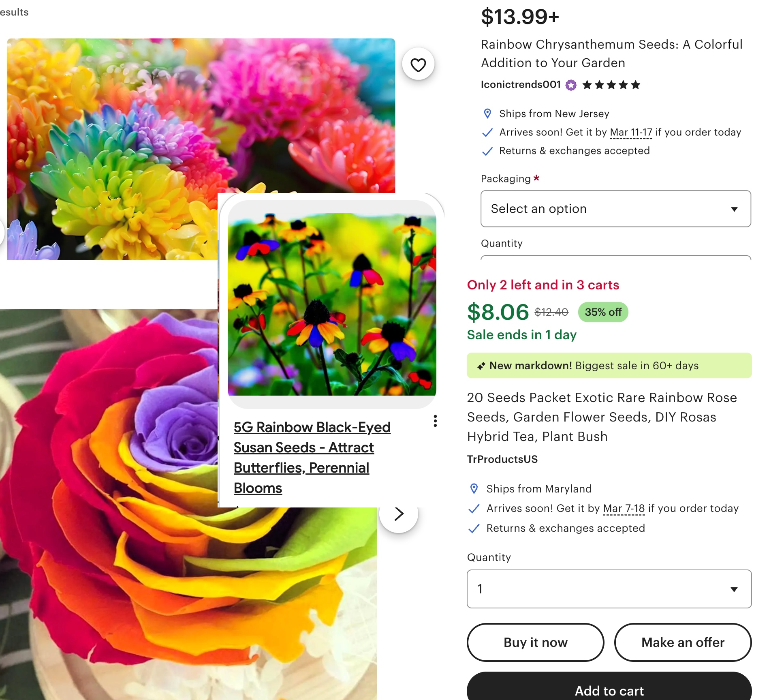
Task: Open the TrProductsUS shop name
Action: tap(502, 459)
